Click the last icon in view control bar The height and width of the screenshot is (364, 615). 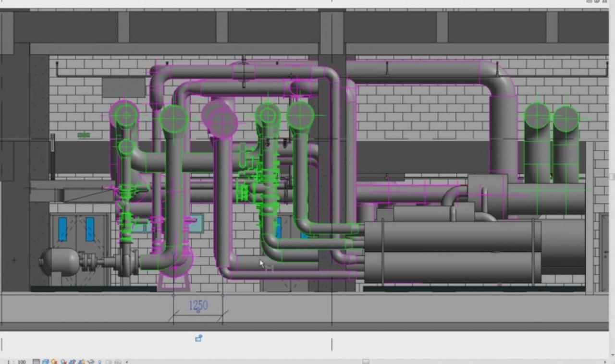pyautogui.click(x=118, y=362)
